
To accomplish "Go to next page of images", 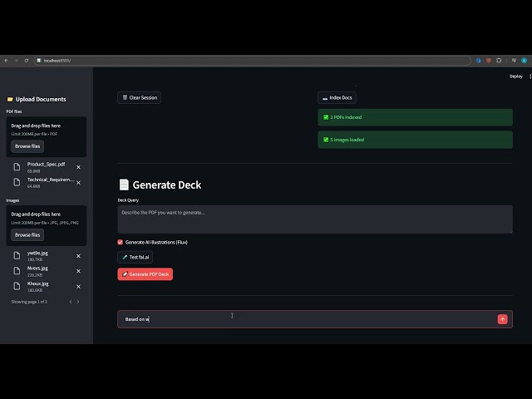I will click(78, 302).
